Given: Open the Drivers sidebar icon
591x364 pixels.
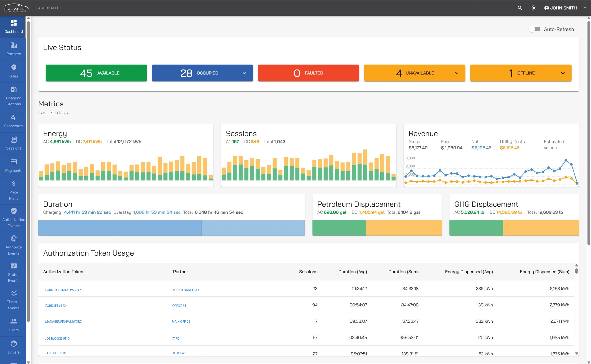Looking at the screenshot, I should (14, 344).
